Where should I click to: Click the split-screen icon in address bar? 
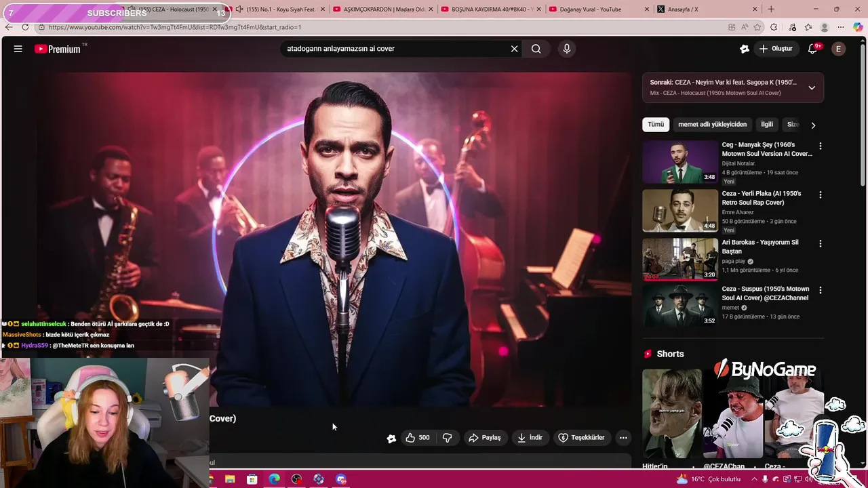click(732, 27)
